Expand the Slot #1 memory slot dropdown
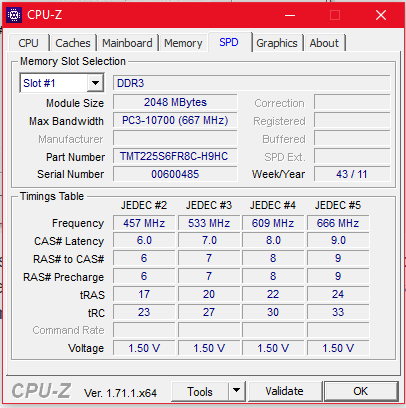Screen dimensions: 406x408 95,83
